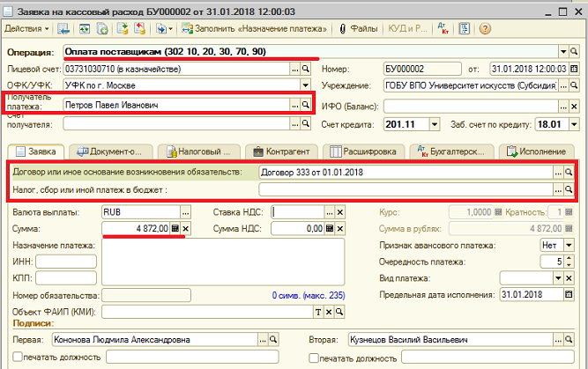The image size is (588, 369).
Task: Open the Действия menu
Action: click(26, 29)
